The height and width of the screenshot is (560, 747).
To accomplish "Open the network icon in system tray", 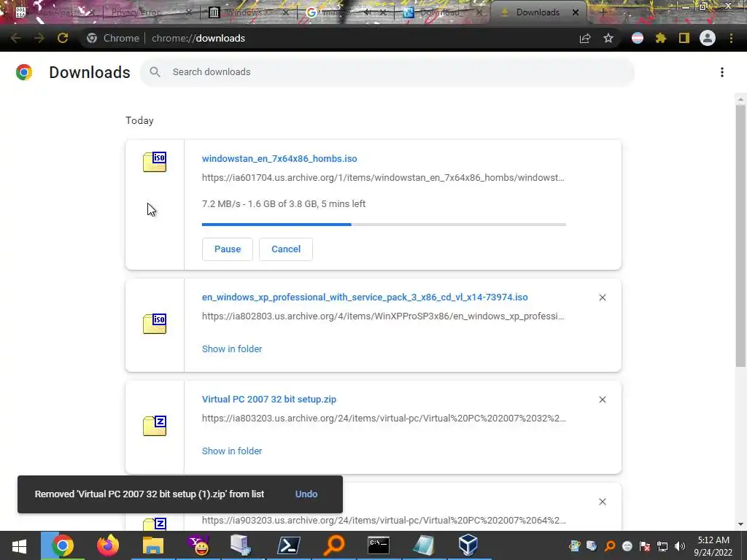I will coord(662,546).
